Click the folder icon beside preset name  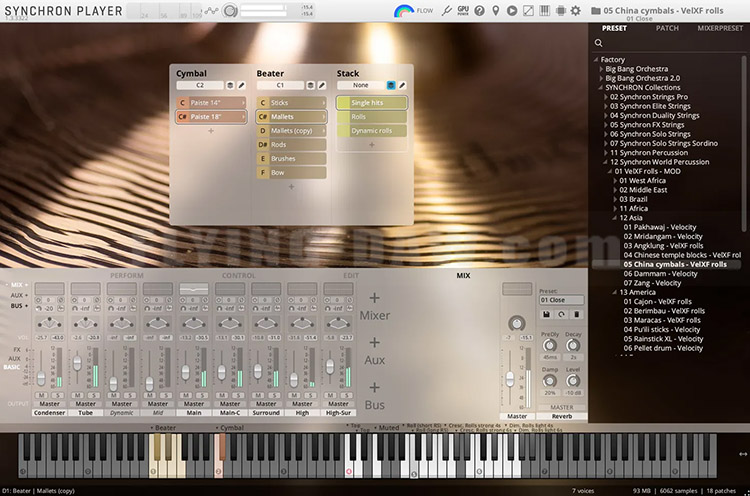(x=596, y=11)
